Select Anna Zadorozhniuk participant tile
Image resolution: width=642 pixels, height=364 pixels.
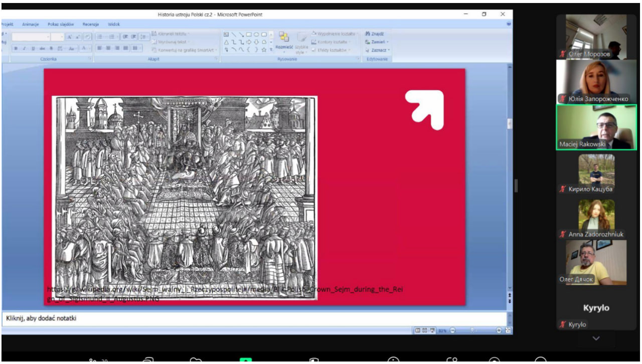coord(596,217)
